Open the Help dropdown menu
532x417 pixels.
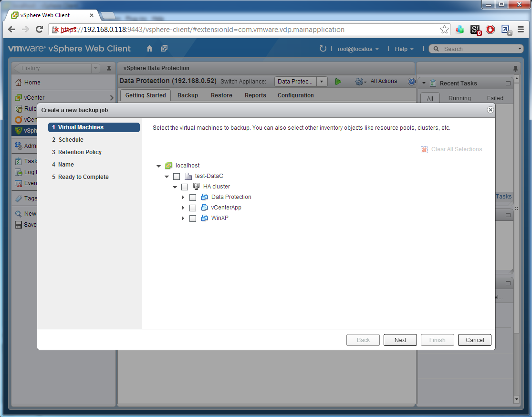point(404,49)
